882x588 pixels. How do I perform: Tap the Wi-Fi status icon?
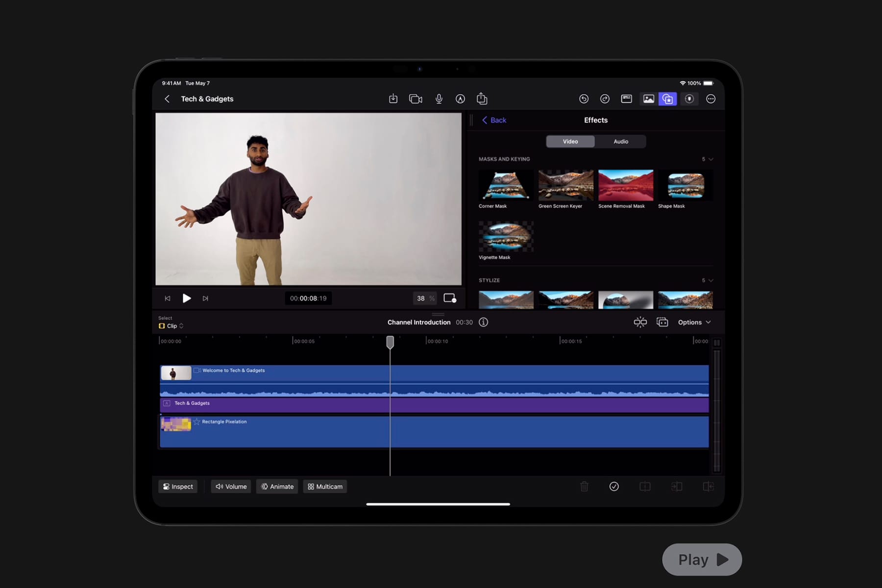[683, 83]
